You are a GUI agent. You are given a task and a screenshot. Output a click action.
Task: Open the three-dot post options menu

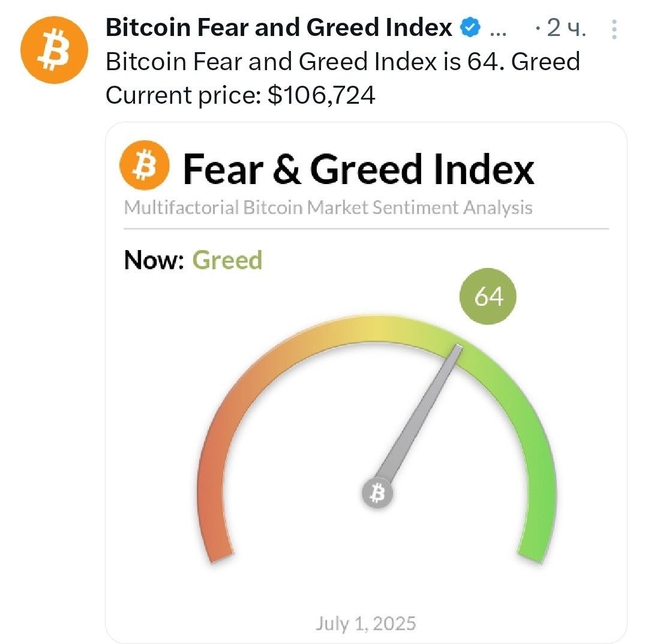click(x=614, y=29)
